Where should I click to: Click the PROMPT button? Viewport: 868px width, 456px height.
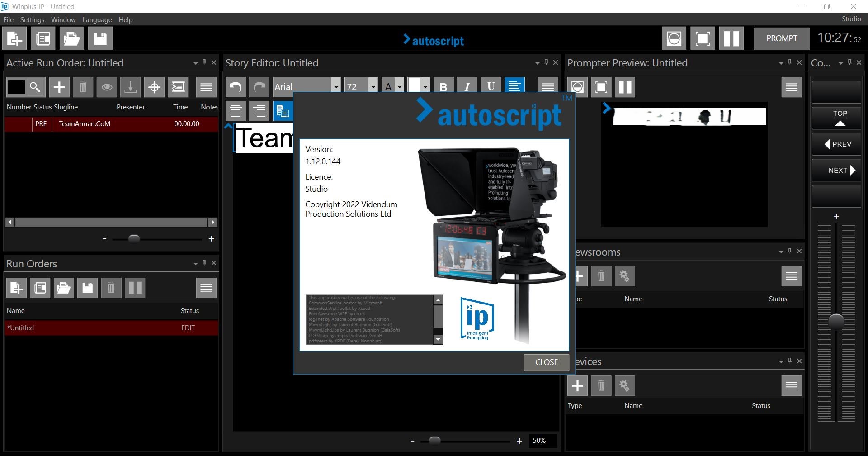pos(782,38)
